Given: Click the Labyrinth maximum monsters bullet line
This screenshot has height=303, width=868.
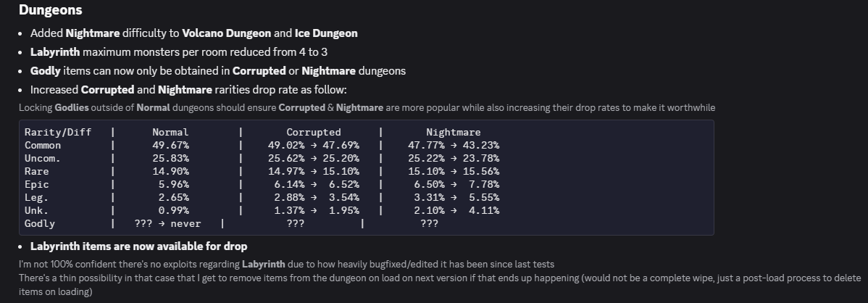Looking at the screenshot, I should click(x=179, y=52).
